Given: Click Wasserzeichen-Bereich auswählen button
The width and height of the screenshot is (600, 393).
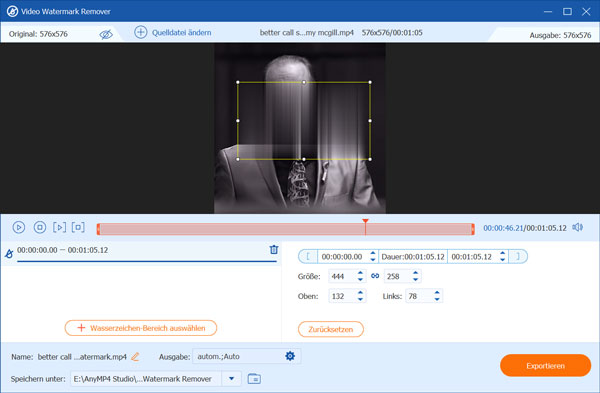Looking at the screenshot, I should [x=141, y=328].
